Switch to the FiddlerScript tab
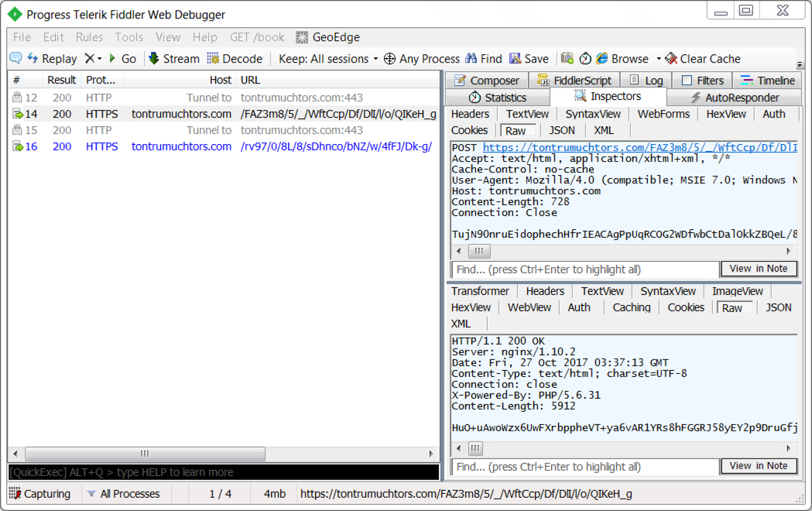 [574, 81]
